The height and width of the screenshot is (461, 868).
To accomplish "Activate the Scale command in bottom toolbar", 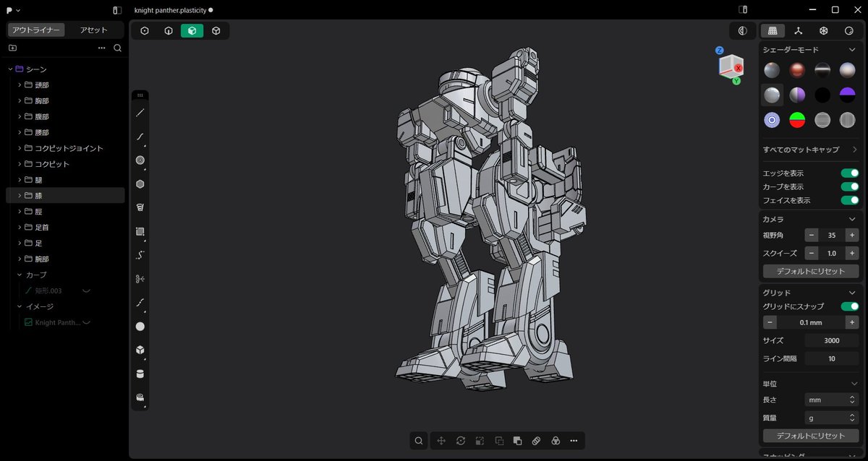I will 480,441.
